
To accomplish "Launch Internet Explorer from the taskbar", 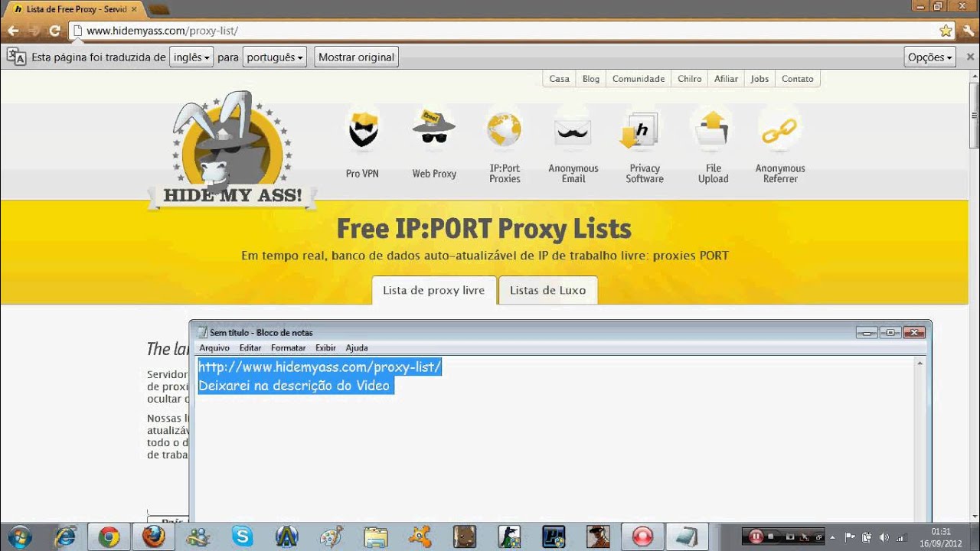I will tap(65, 536).
